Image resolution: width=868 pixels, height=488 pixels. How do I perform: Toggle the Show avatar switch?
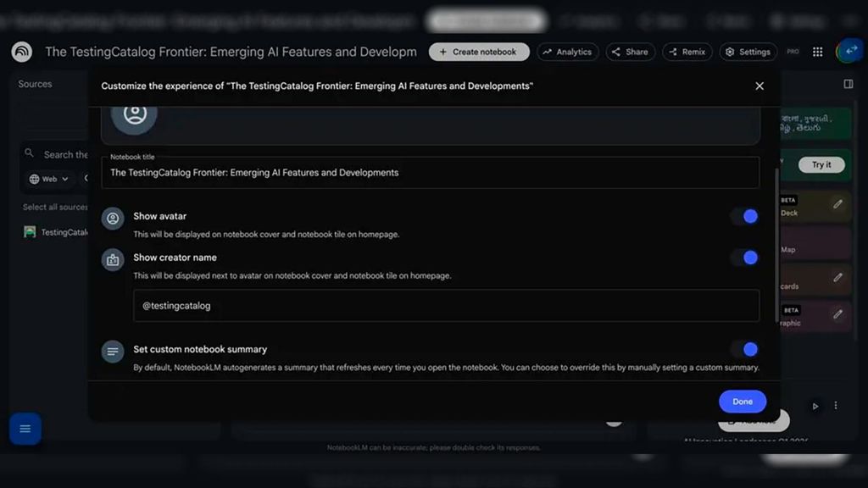tap(745, 216)
